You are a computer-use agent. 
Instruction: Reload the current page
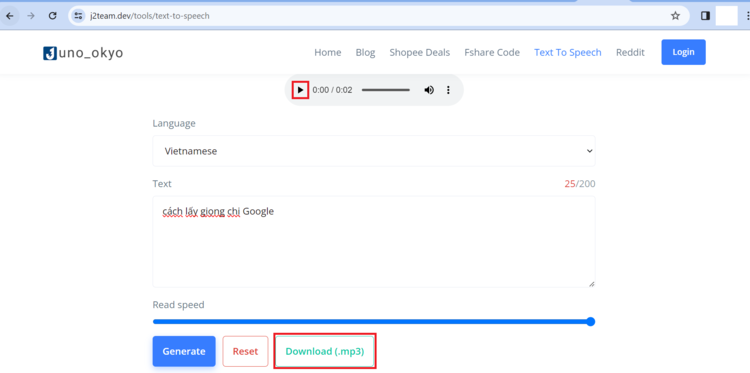click(x=53, y=16)
